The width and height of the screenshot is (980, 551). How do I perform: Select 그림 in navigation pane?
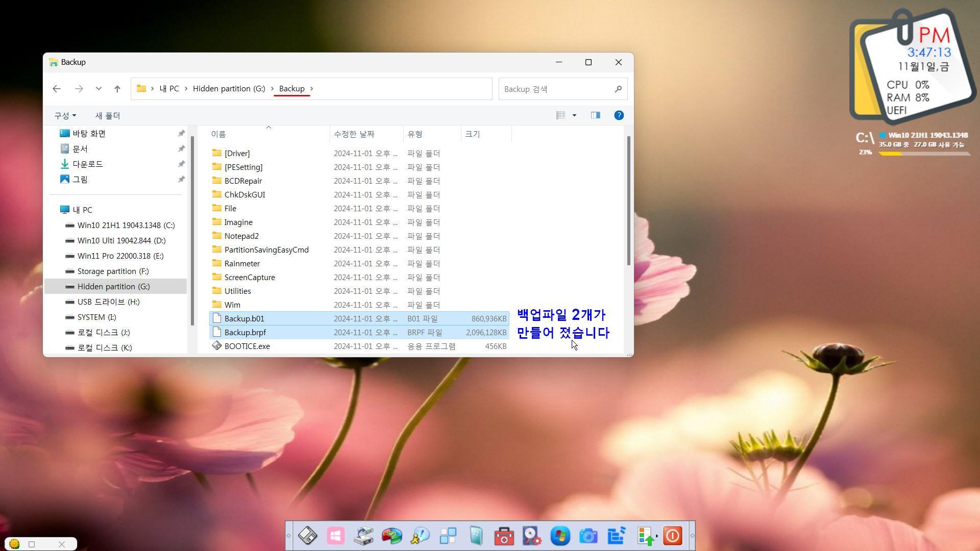pyautogui.click(x=80, y=180)
